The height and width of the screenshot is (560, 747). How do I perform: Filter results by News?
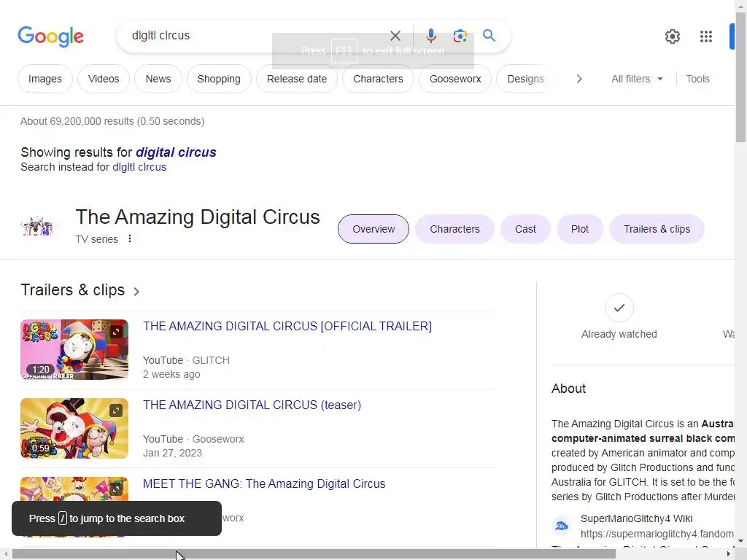158,79
